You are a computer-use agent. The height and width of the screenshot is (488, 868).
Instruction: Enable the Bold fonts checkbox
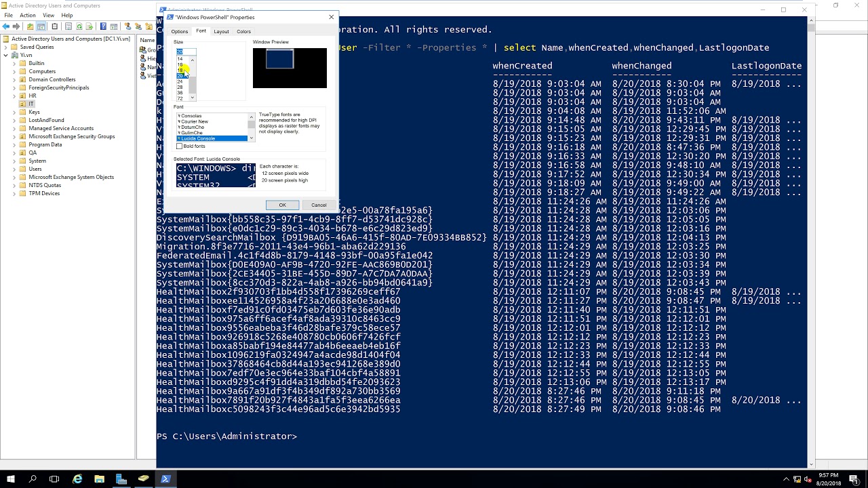tap(179, 146)
